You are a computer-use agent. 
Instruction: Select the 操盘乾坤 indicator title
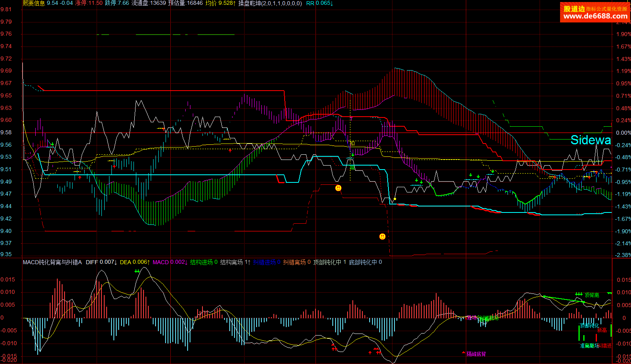click(x=270, y=3)
